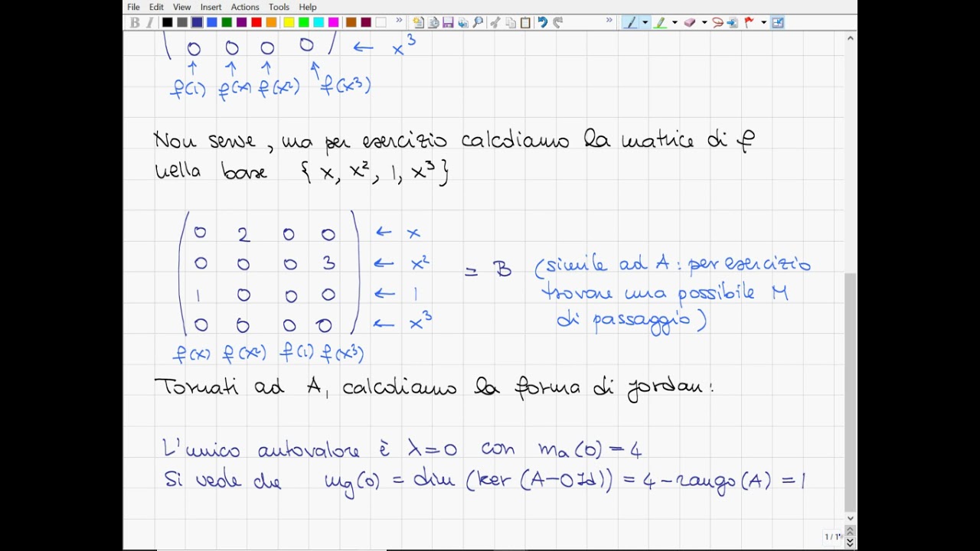The width and height of the screenshot is (980, 551).
Task: Select the Eraser tool
Action: click(x=690, y=22)
